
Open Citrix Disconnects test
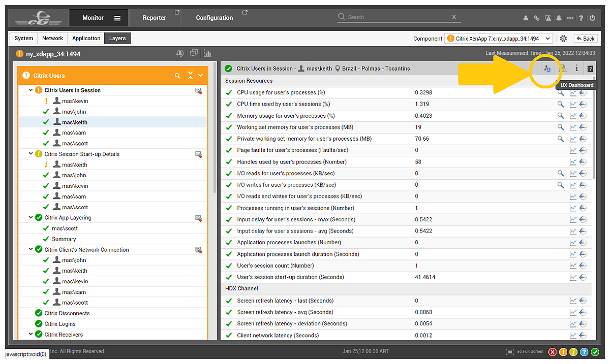click(x=67, y=313)
